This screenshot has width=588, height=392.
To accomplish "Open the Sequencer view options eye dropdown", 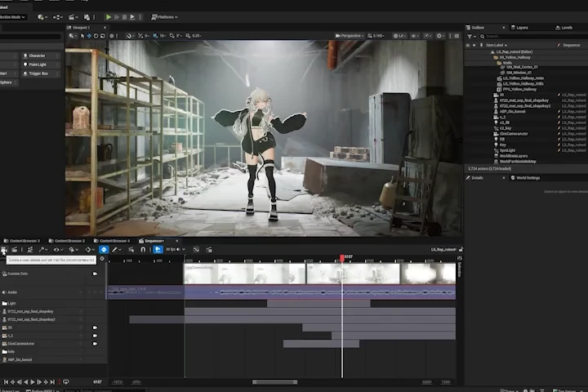I will coord(58,249).
